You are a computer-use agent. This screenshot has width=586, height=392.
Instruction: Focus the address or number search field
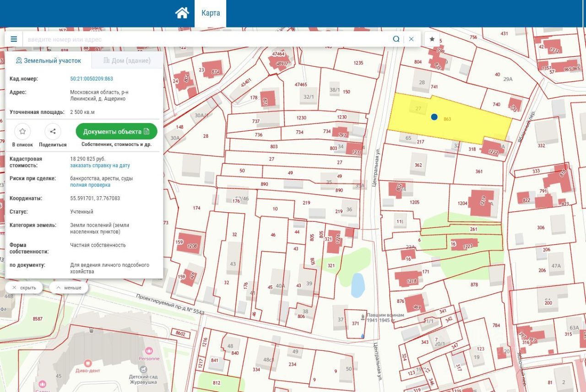tap(206, 39)
